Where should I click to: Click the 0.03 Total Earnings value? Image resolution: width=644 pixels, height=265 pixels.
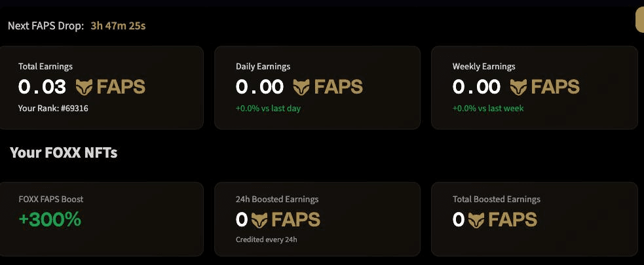pyautogui.click(x=43, y=87)
